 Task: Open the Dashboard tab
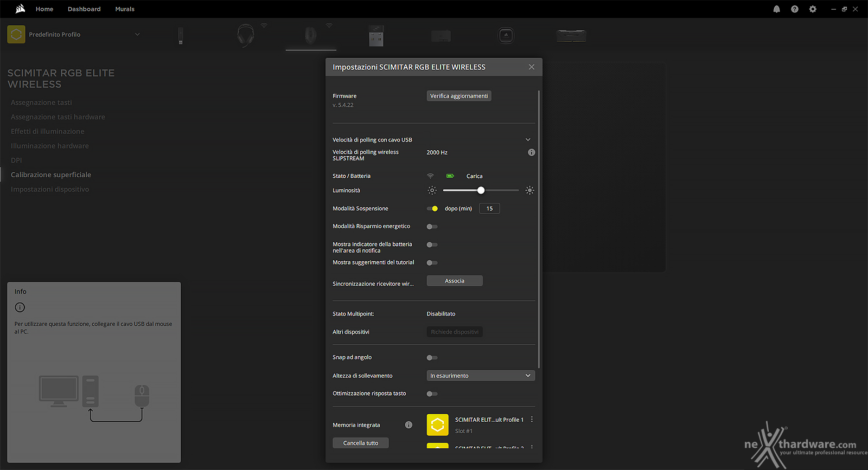coord(84,9)
